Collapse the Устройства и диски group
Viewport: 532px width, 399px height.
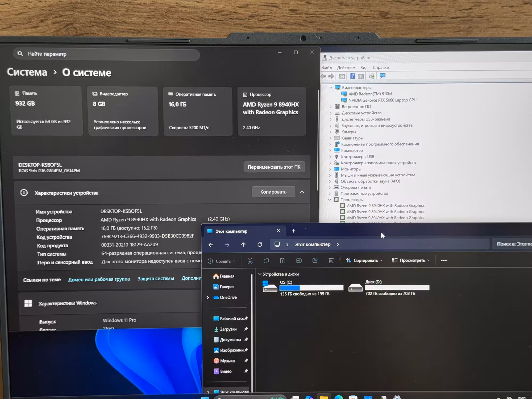pos(260,274)
